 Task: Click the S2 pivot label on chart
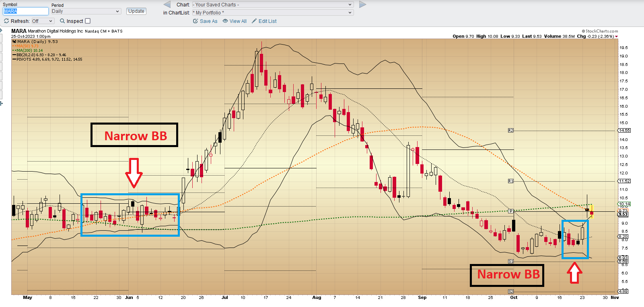(511, 291)
